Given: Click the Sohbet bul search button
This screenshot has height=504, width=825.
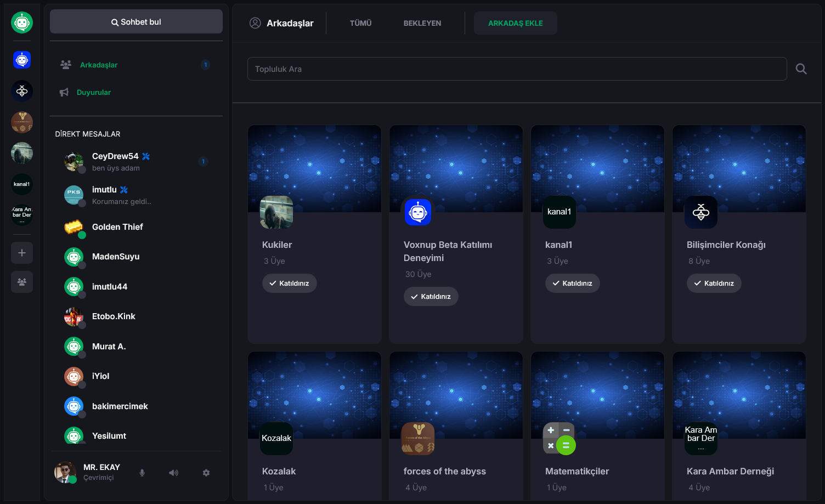Looking at the screenshot, I should (136, 22).
